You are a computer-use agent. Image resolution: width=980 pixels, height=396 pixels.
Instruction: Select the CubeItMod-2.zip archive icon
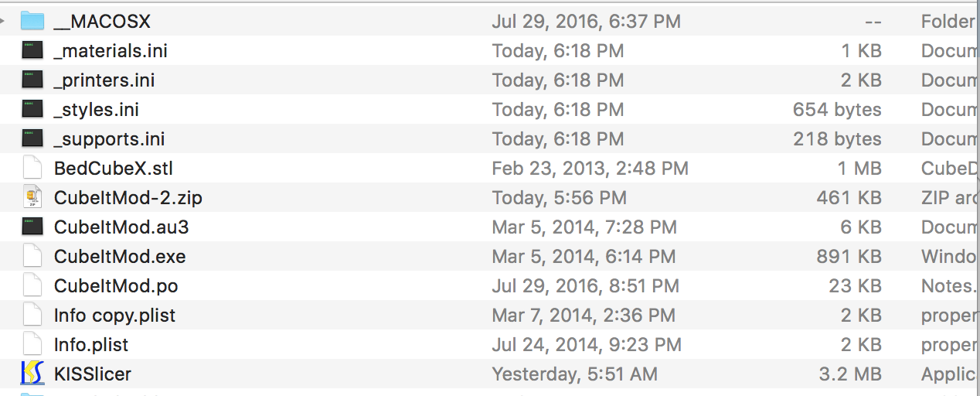32,197
